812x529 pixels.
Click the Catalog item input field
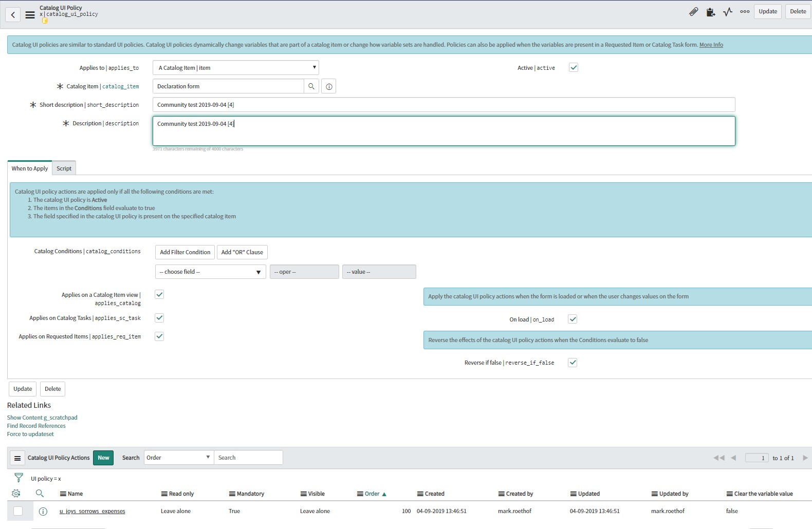(228, 86)
